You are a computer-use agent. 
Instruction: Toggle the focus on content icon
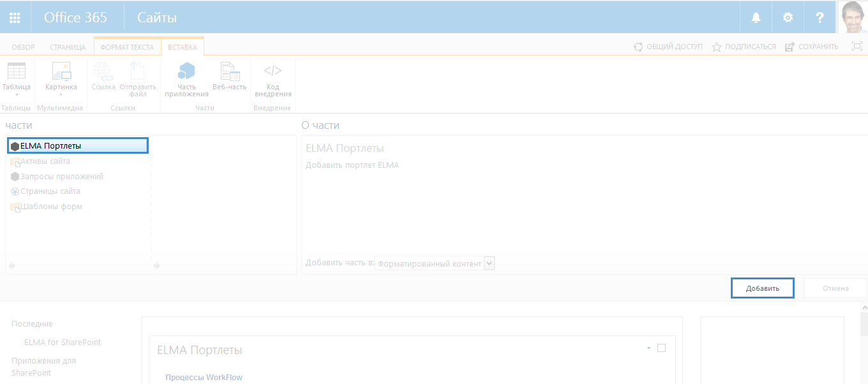(857, 46)
